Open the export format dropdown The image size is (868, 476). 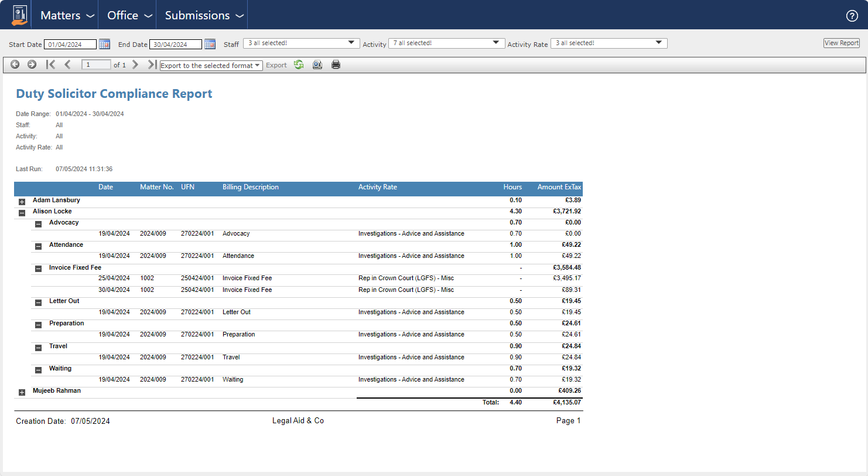click(x=211, y=66)
